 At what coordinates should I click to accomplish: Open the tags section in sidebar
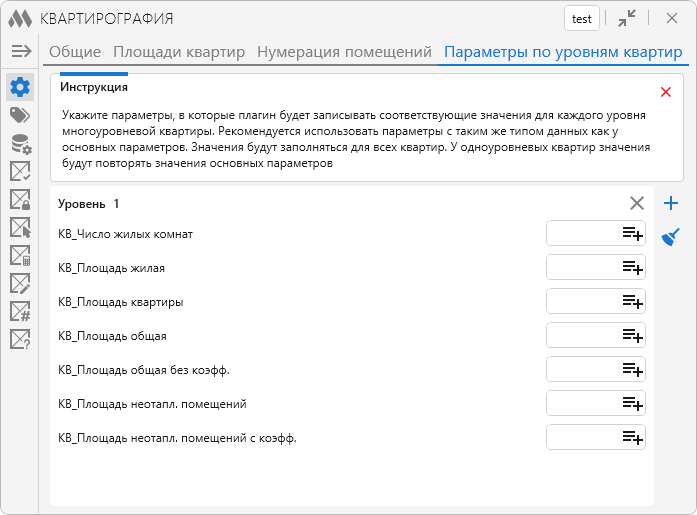tap(20, 116)
